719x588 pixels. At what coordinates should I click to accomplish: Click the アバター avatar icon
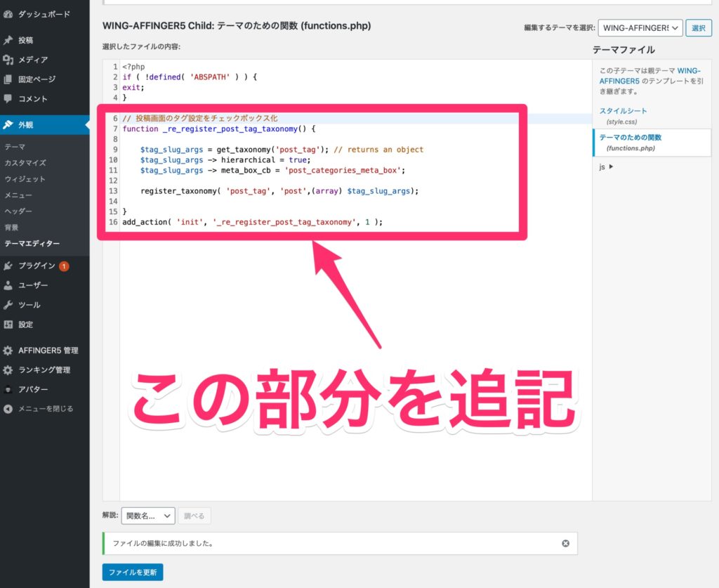(8, 389)
